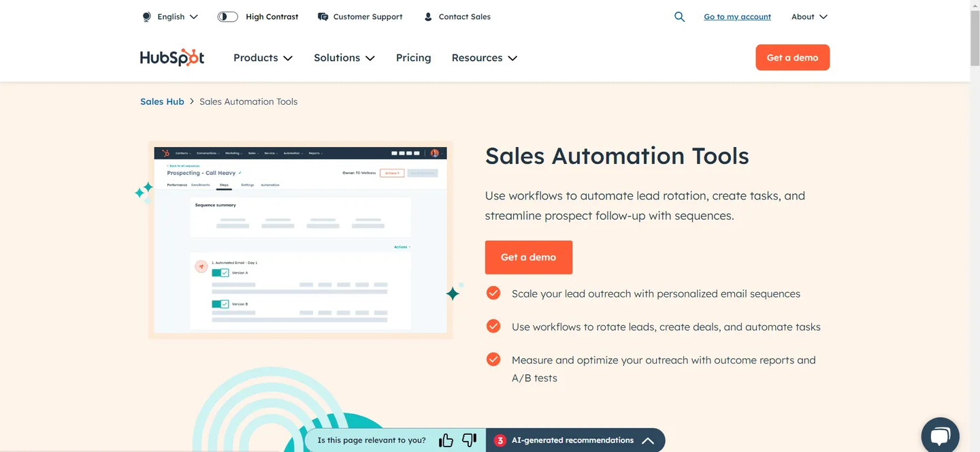Open search with magnifying glass icon
The image size is (980, 452).
(x=679, y=16)
